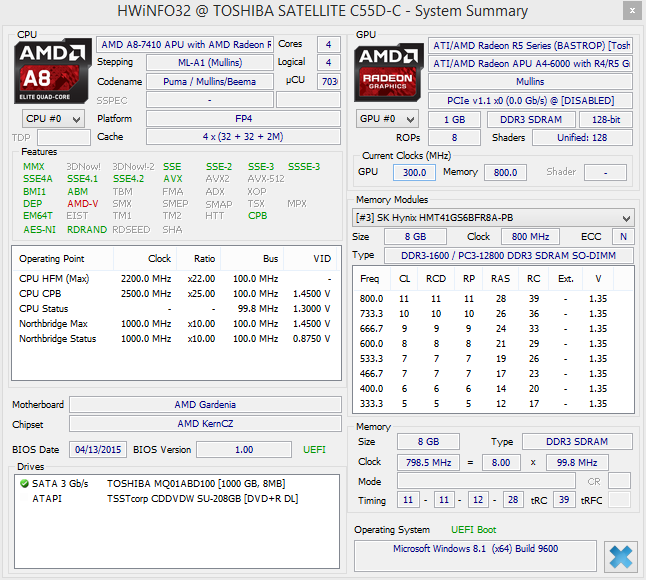Viewport: 646px width, 580px height.
Task: Click the Codename field Puma / Mullins/Beema
Action: click(x=210, y=82)
